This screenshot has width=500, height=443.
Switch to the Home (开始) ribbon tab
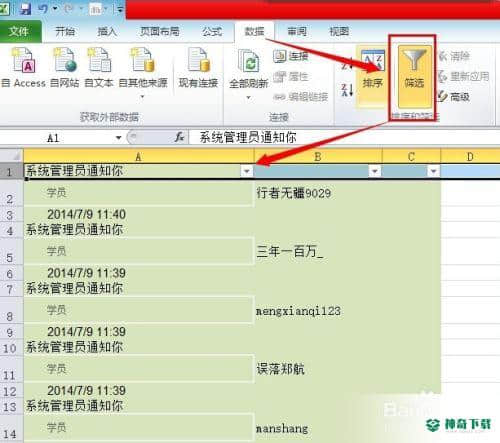[65, 31]
